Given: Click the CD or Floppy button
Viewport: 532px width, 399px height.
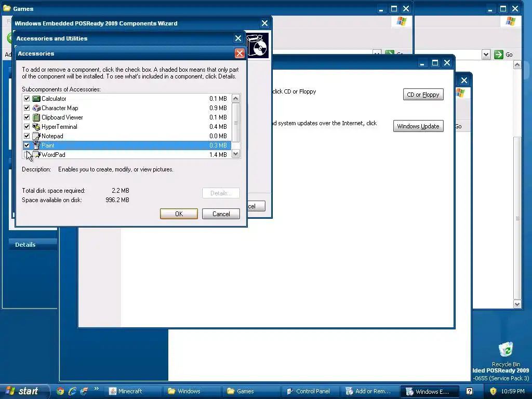Looking at the screenshot, I should pos(423,95).
